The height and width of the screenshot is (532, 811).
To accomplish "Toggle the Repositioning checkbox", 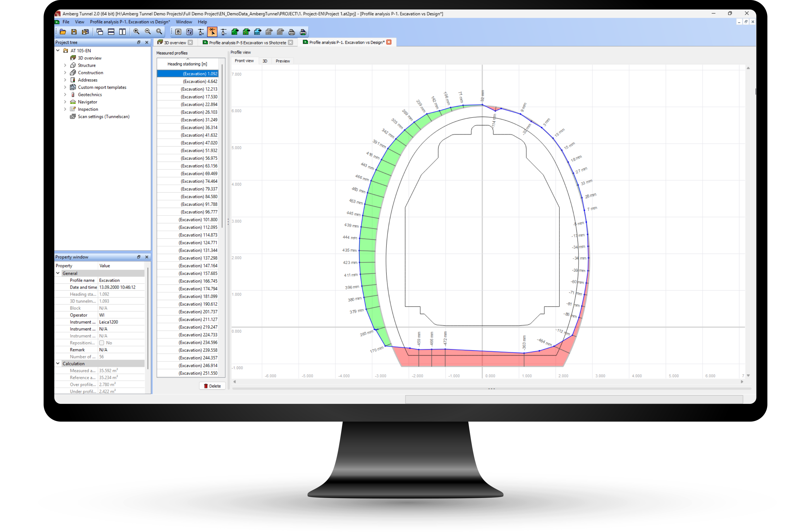I will pos(102,343).
